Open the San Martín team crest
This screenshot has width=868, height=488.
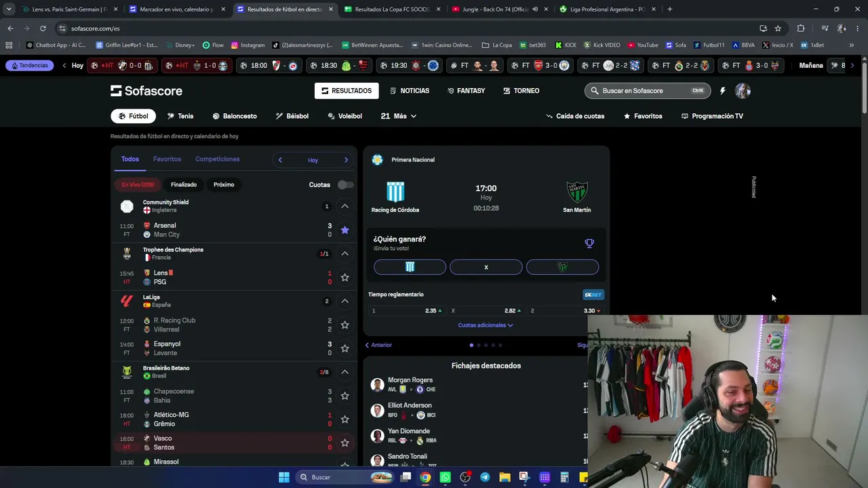577,192
